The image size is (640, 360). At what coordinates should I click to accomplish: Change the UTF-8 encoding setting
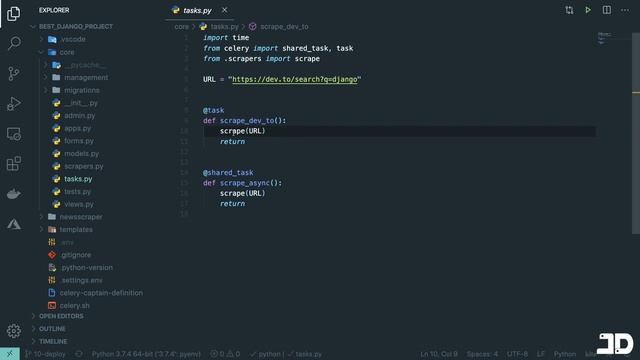(517, 354)
